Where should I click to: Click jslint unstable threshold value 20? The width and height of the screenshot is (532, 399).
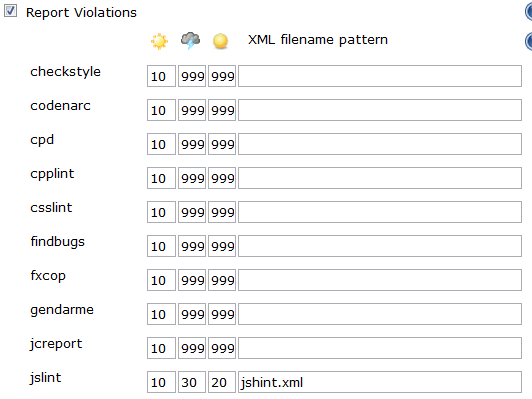coord(222,382)
